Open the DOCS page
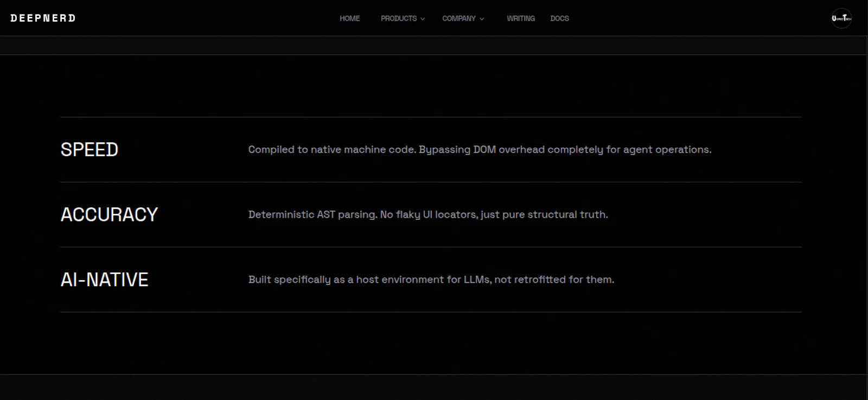The image size is (868, 400). [559, 18]
